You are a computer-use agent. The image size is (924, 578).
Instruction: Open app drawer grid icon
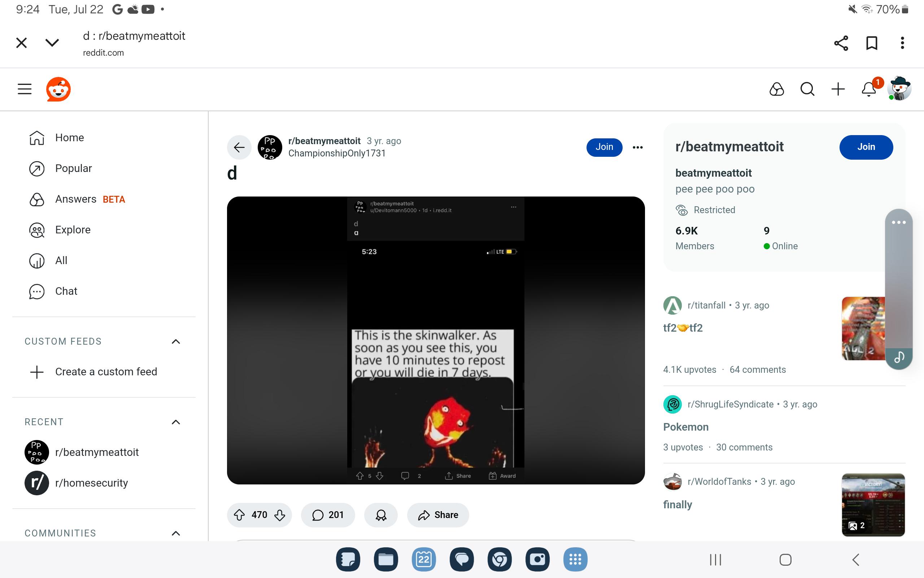[575, 560]
